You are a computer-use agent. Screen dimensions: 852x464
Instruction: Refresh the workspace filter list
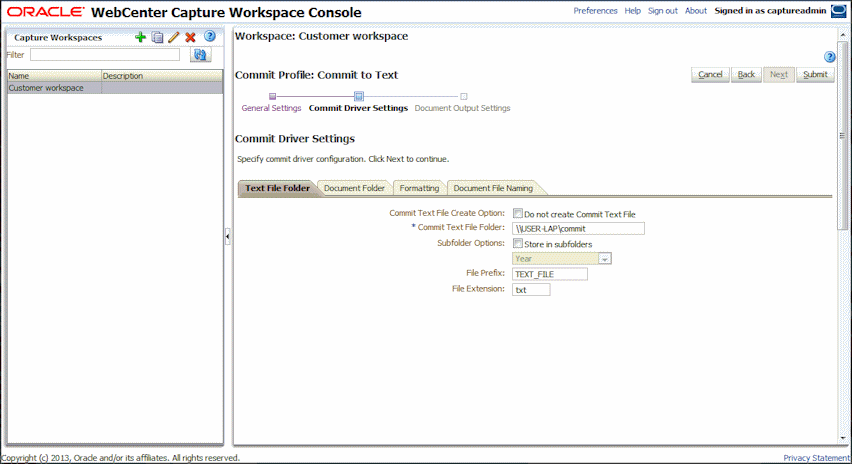coord(200,55)
